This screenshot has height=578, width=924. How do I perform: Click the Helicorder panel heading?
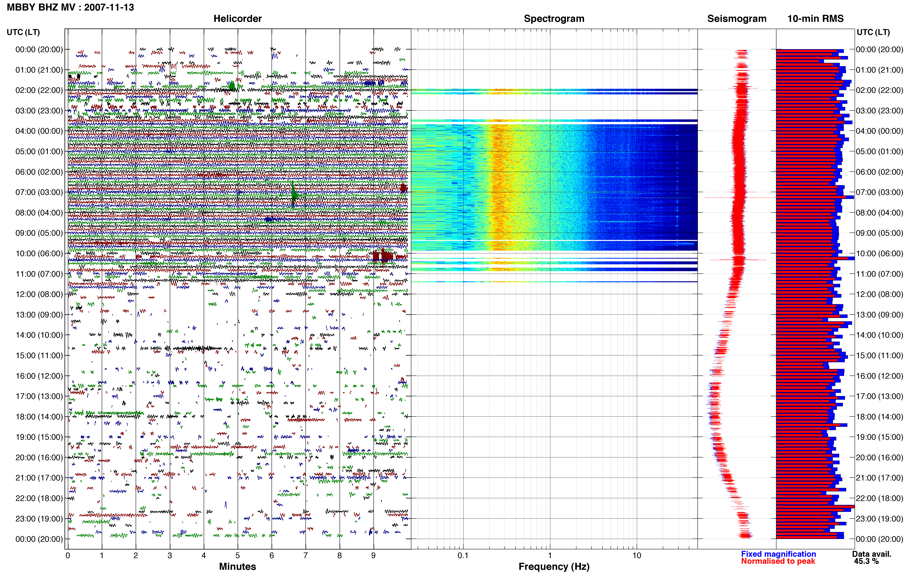point(237,19)
